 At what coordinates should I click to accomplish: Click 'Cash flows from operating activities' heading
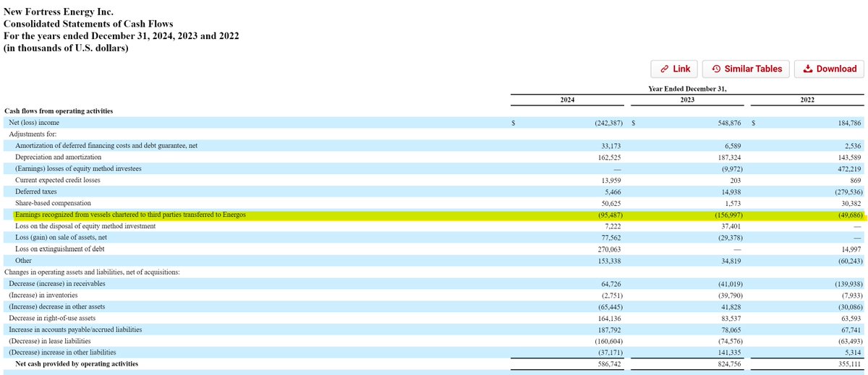59,111
